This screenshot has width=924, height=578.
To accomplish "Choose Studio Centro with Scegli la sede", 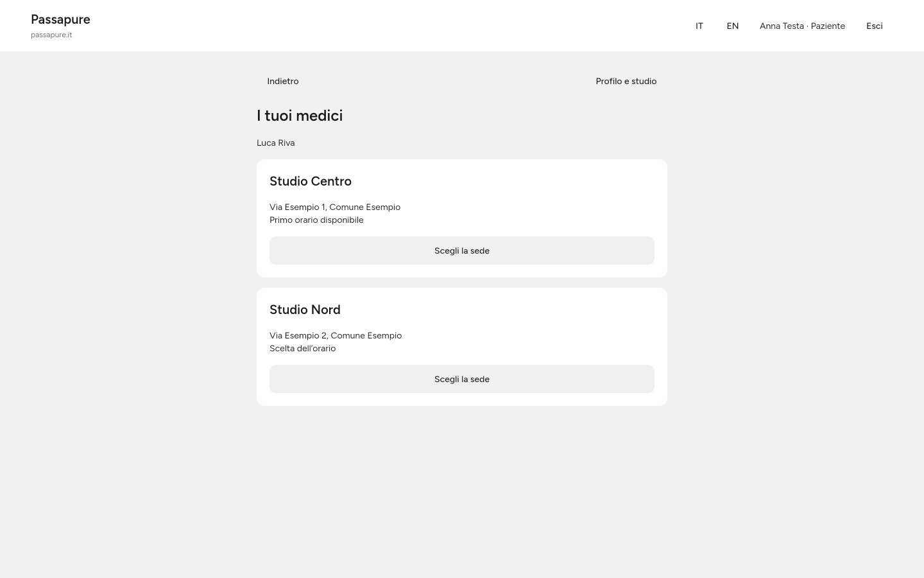I will coord(462,250).
